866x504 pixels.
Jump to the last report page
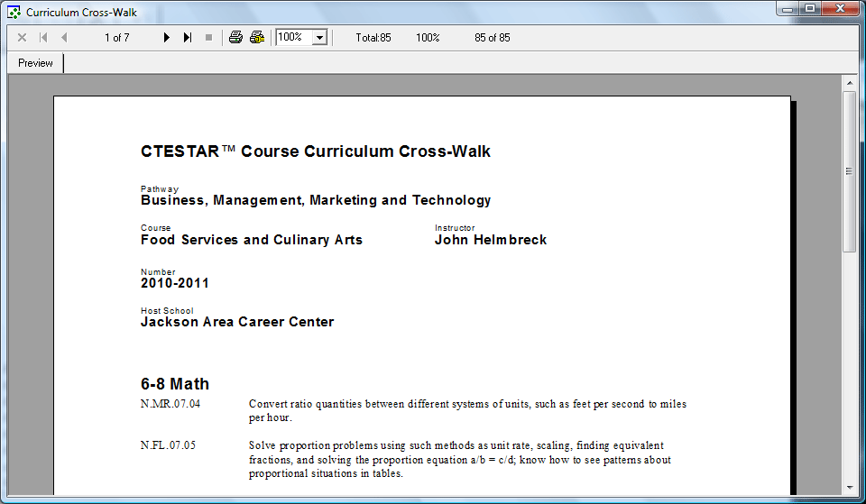pos(187,38)
